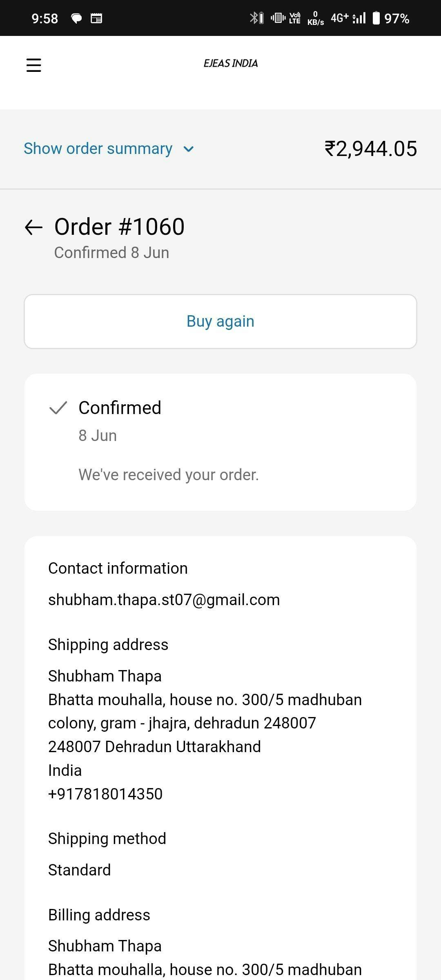Screen dimensions: 441x980
Task: Click the Show order summary link
Action: pos(98,149)
